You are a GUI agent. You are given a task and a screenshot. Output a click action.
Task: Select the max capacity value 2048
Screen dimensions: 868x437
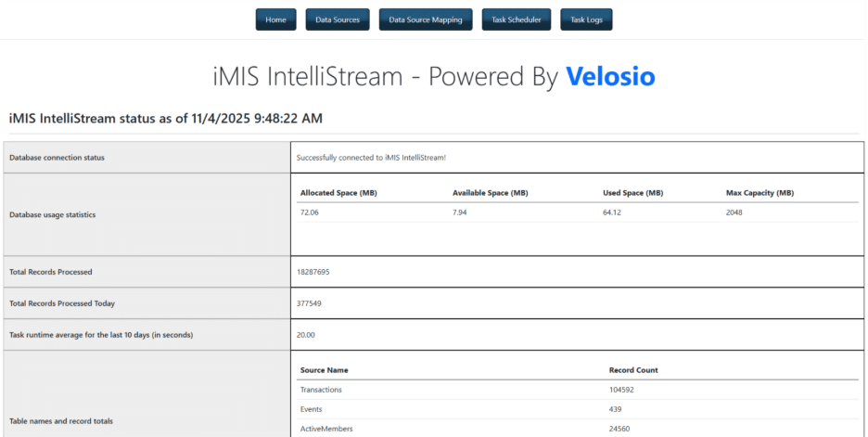point(734,212)
